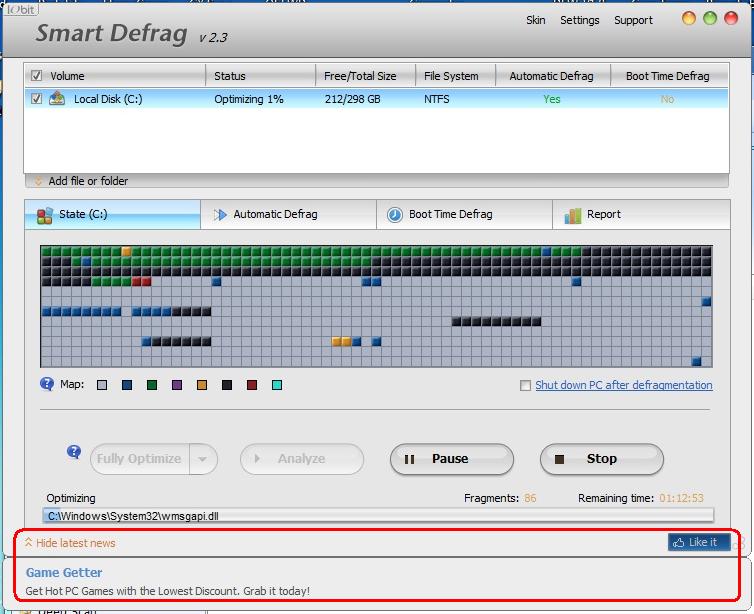This screenshot has width=754, height=614.
Task: Click the Local Disk (C:) drive icon
Action: [x=57, y=99]
